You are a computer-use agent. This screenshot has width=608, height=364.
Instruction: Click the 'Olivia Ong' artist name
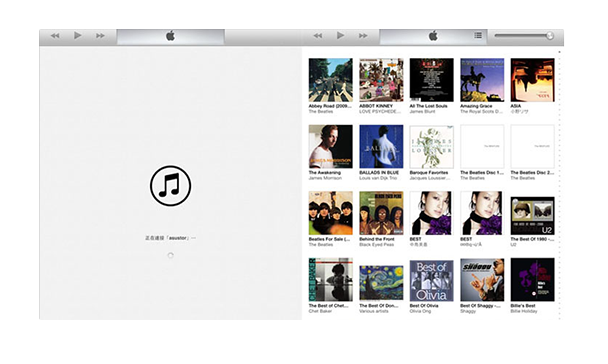420,311
